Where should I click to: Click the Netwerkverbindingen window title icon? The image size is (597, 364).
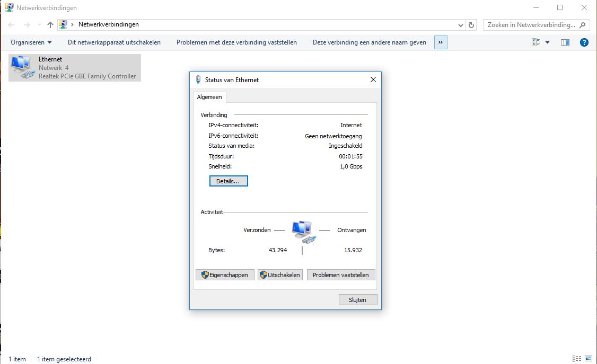[x=9, y=7]
